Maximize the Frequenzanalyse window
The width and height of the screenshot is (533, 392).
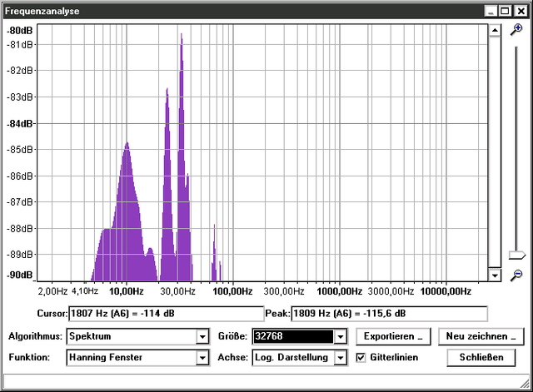pos(506,11)
